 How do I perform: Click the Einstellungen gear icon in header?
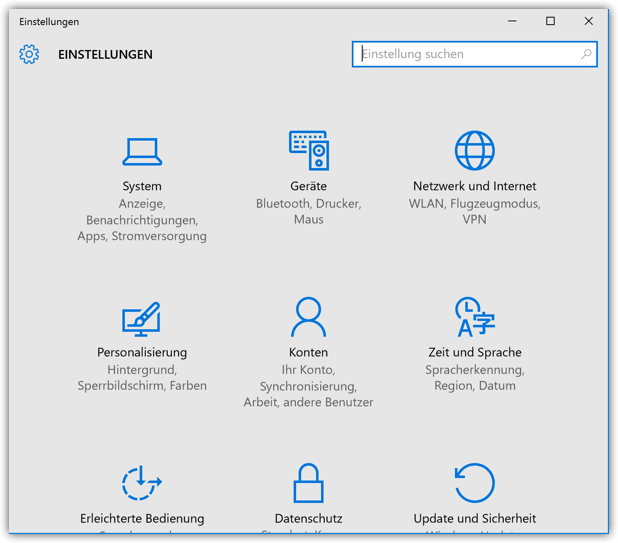click(x=29, y=54)
